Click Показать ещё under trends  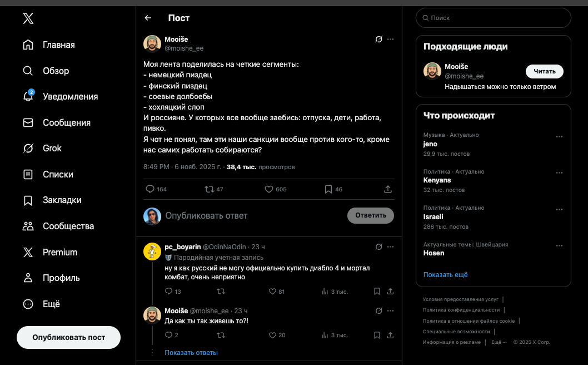[x=446, y=274]
